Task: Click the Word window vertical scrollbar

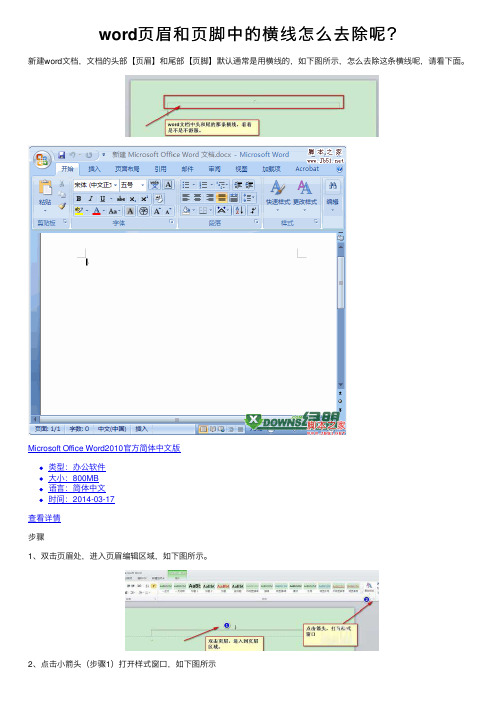Action: click(x=341, y=318)
